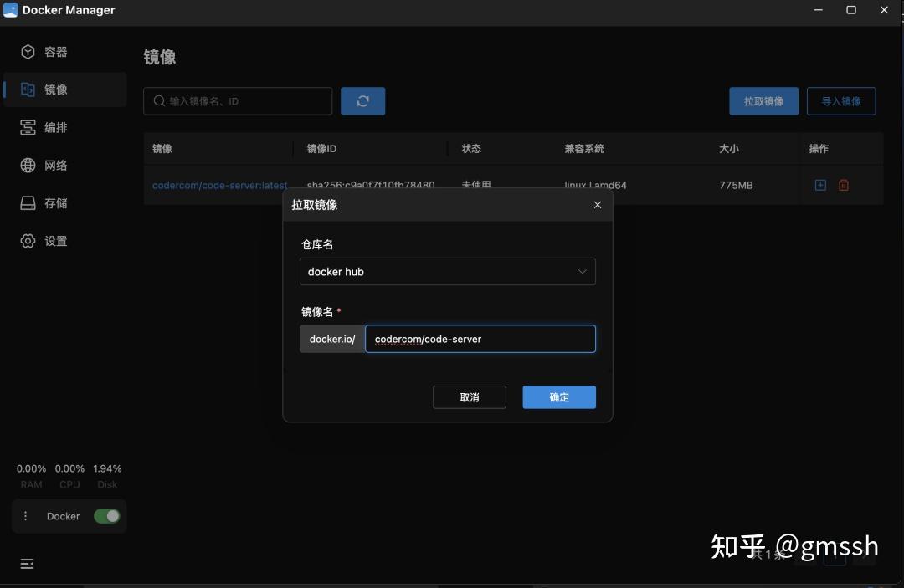Collapse the sidebar with hamburger icon
Viewport: 904px width, 588px height.
pyautogui.click(x=27, y=563)
